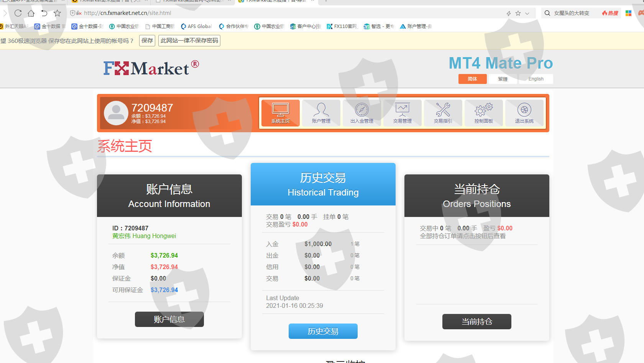
Task: Open the 客户中心 bookmark
Action: [306, 26]
